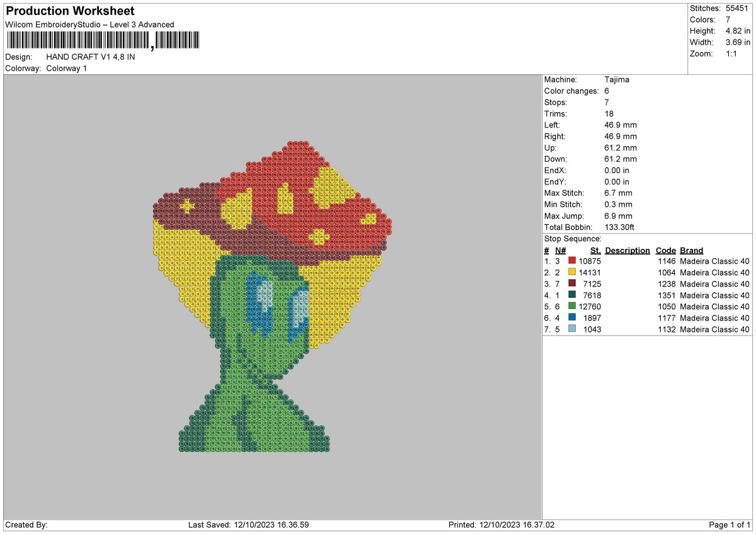The width and height of the screenshot is (756, 534).
Task: Click the Min Stitch value 0.3 mm
Action: 618,204
